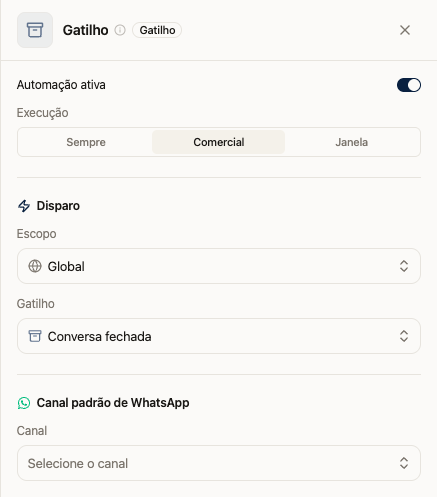Close the Gatilho panel with the X

pos(405,30)
